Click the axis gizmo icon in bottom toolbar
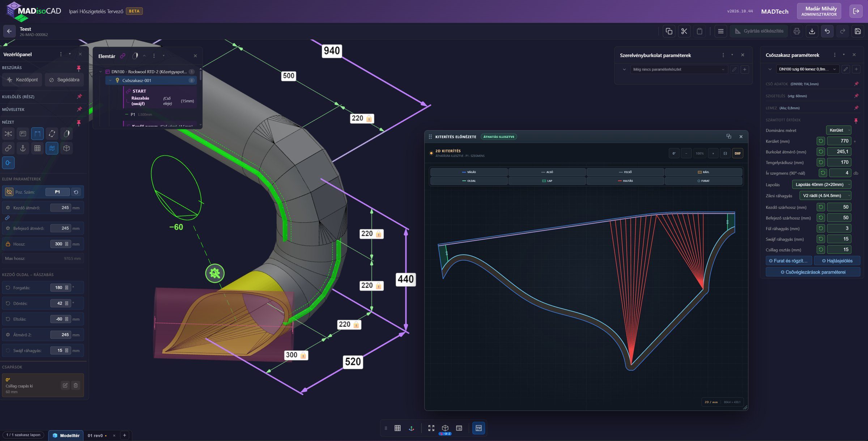 (412, 428)
